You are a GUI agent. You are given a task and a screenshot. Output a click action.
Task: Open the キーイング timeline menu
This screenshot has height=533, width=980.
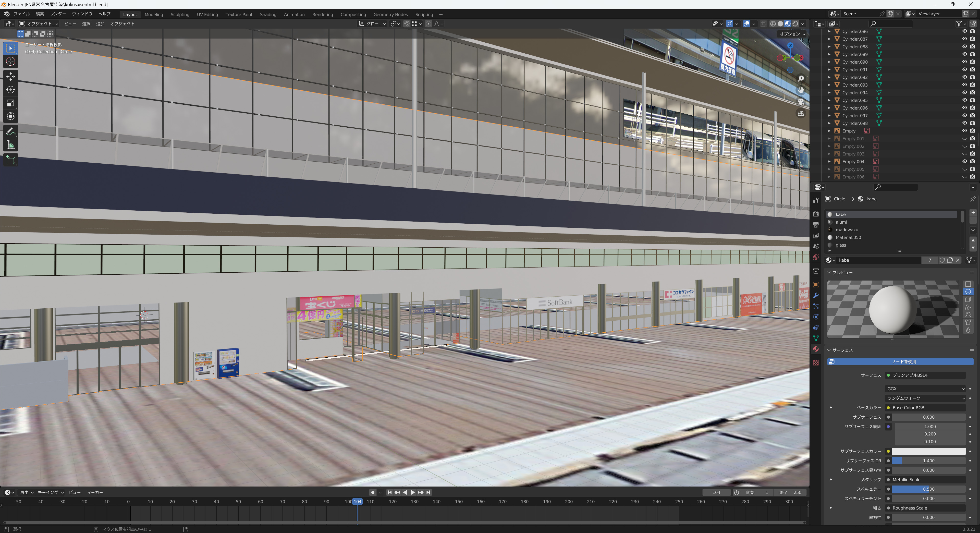50,492
